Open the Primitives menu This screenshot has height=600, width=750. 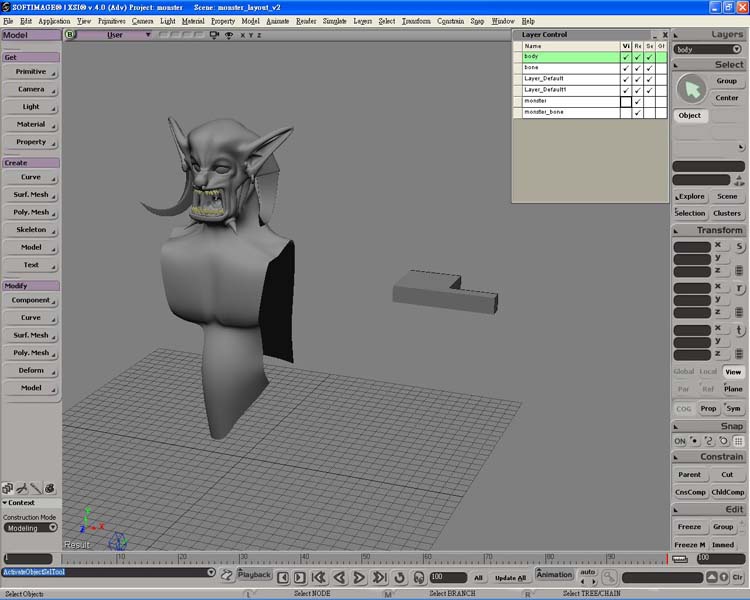pos(111,21)
